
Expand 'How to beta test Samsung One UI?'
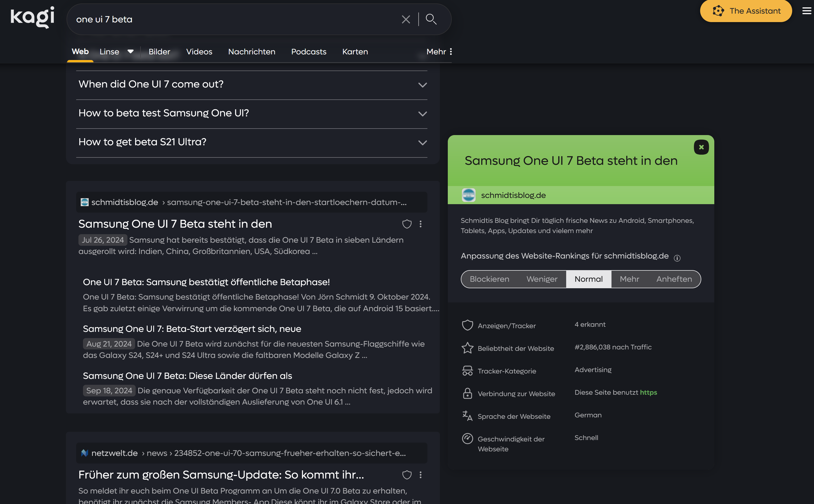pos(252,114)
